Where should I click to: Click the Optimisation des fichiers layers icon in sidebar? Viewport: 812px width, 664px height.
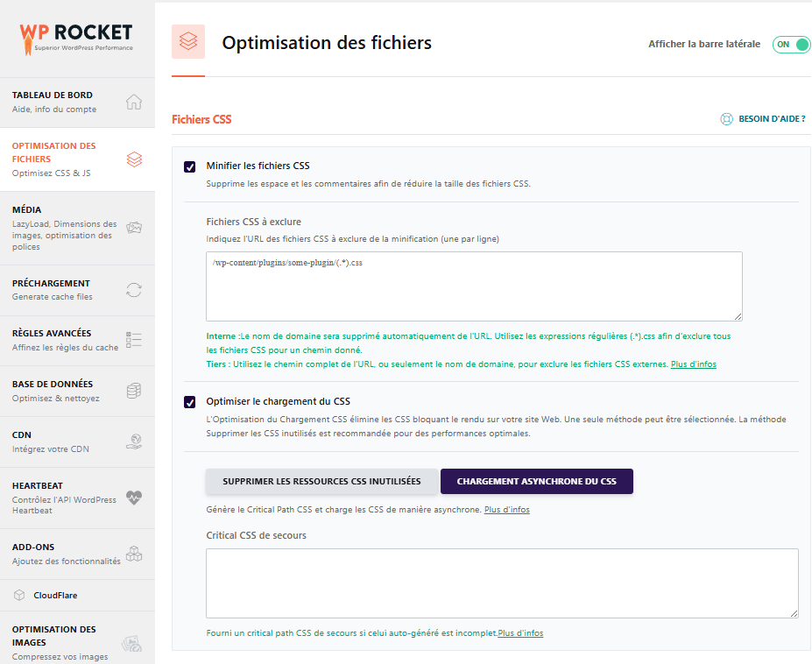tap(134, 159)
